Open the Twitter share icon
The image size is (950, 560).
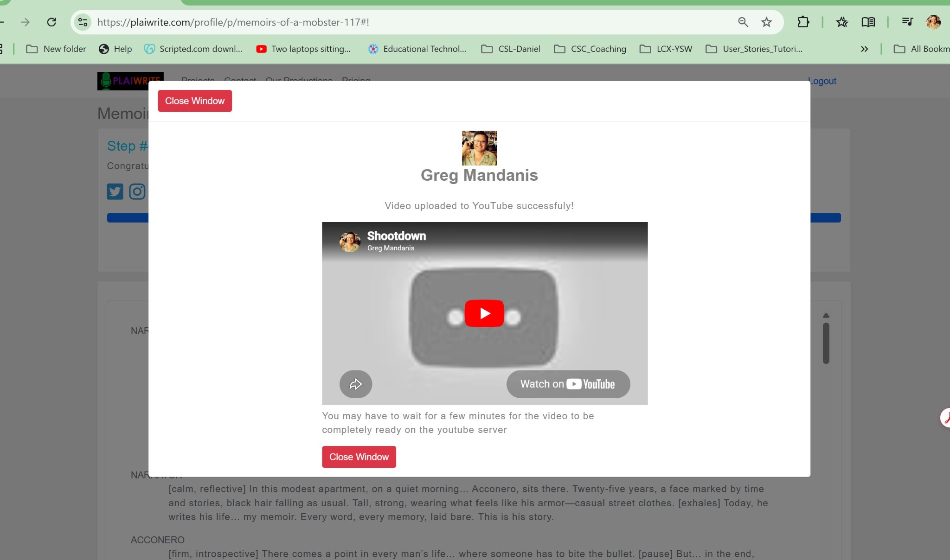115,191
